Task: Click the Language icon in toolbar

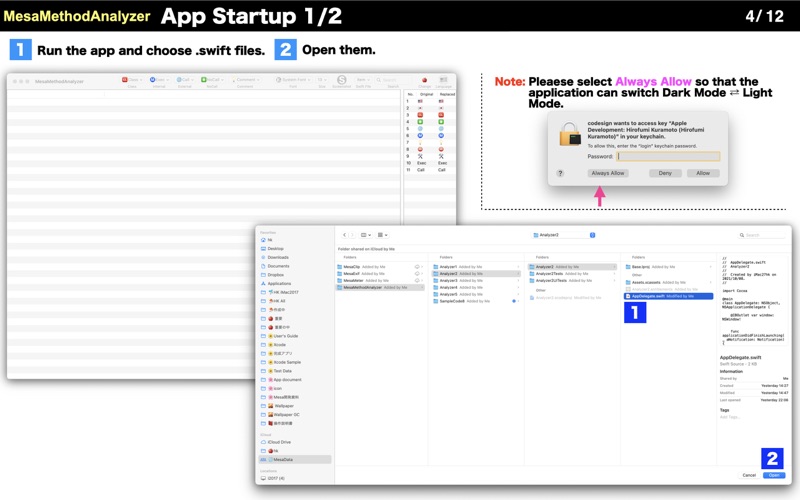Action: [x=443, y=80]
